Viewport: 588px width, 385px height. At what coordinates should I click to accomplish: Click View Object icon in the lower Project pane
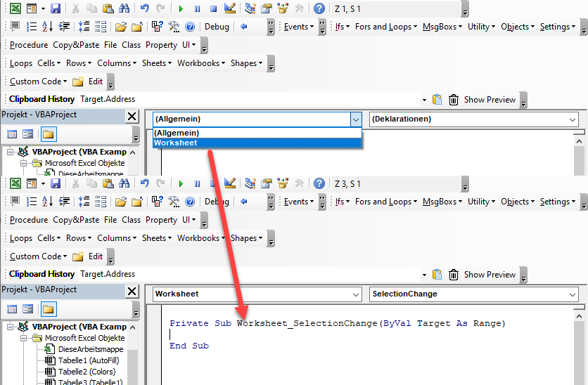(x=27, y=309)
